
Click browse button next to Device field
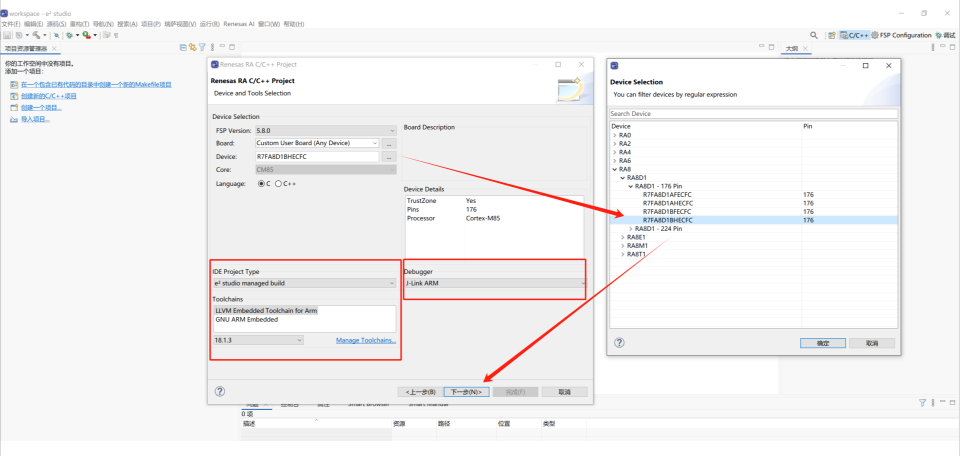click(389, 157)
